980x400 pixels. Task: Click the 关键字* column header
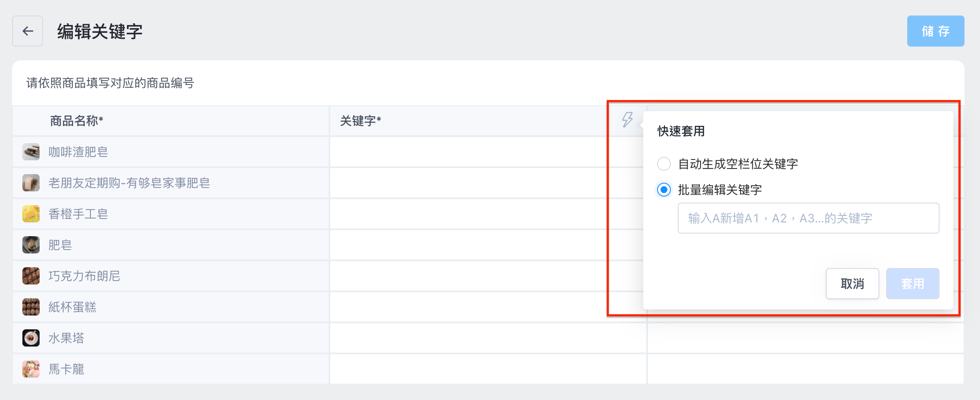(360, 121)
